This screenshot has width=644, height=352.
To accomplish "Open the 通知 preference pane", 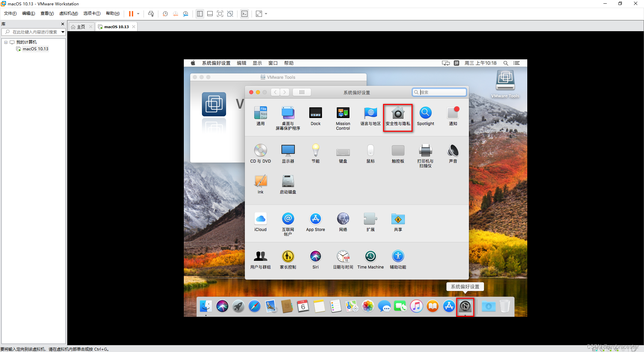I will (x=453, y=116).
